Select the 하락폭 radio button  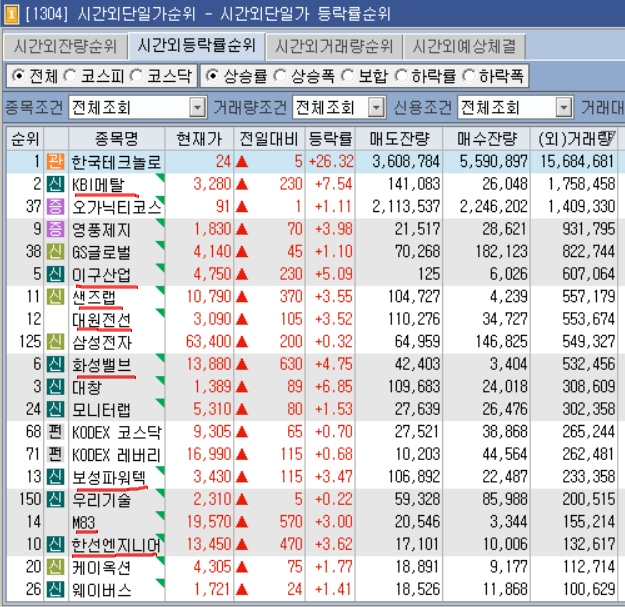click(469, 75)
